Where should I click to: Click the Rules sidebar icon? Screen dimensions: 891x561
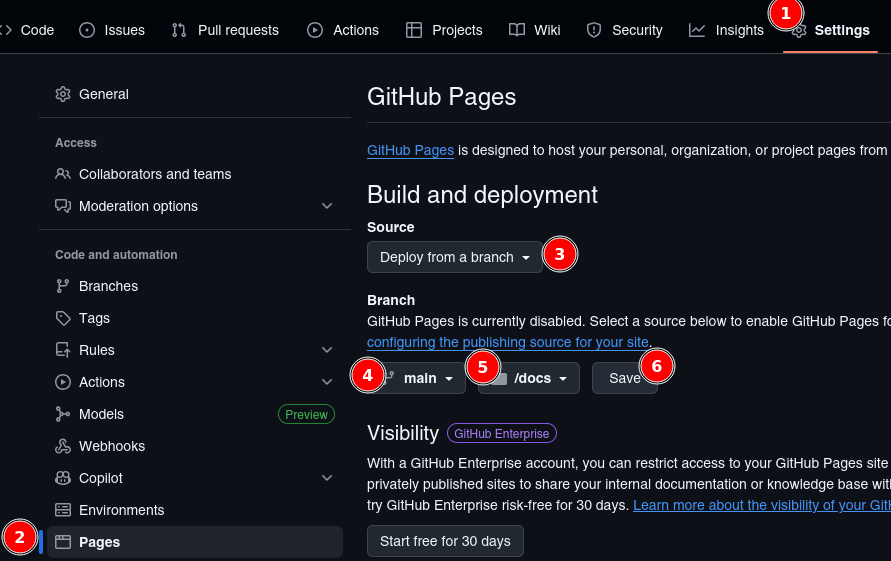(x=63, y=350)
